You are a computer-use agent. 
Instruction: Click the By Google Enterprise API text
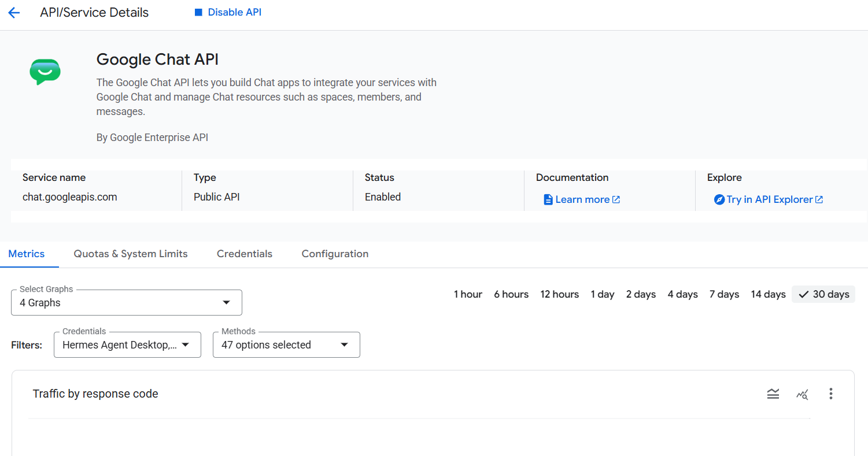point(152,138)
